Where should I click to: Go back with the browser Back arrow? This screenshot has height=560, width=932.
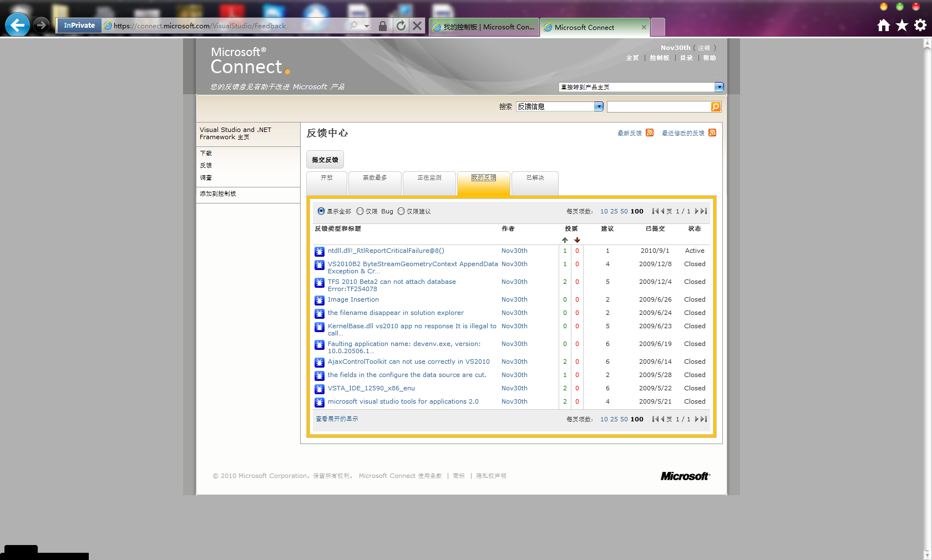[x=17, y=25]
